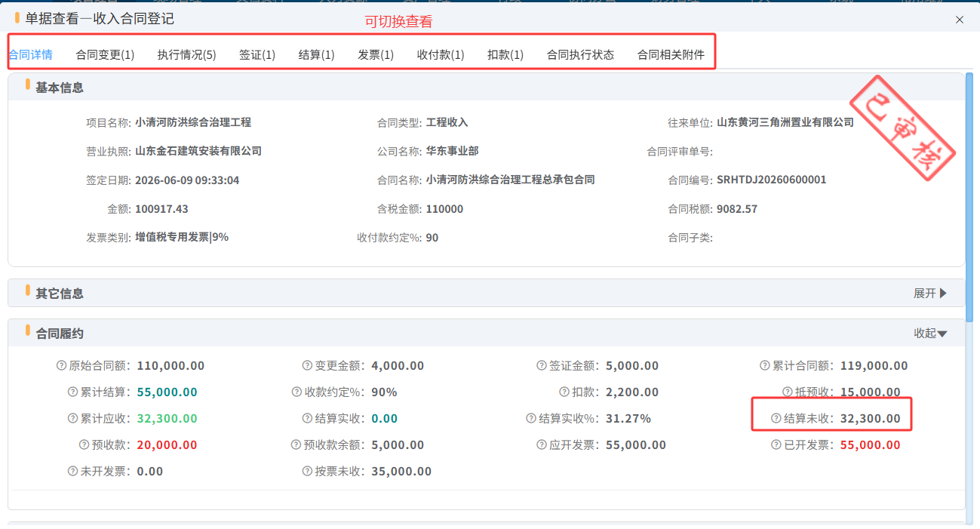The image size is (980, 529).
Task: Expand the 其它信息 section with 展开
Action: click(930, 293)
